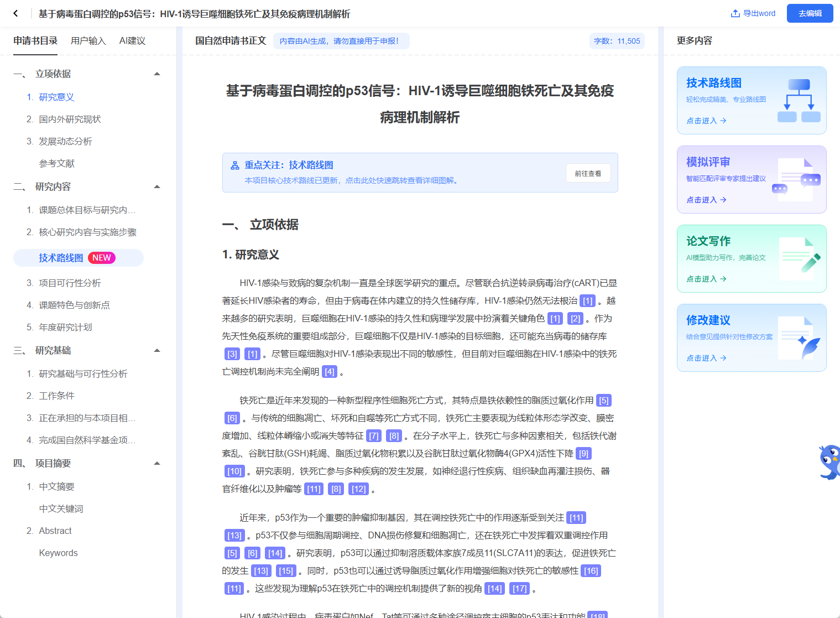This screenshot has height=618, width=840.
Task: Open 工作条件 outline item
Action: (56, 396)
